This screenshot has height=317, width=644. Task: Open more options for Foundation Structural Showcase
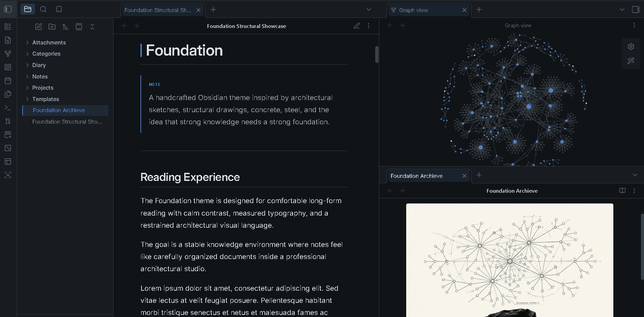click(x=368, y=26)
